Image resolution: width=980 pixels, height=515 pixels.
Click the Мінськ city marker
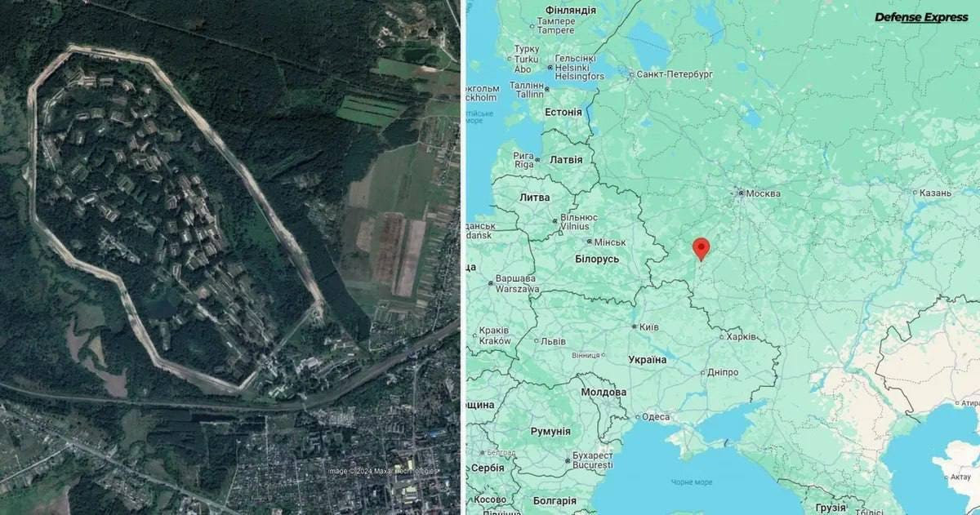pyautogui.click(x=590, y=242)
